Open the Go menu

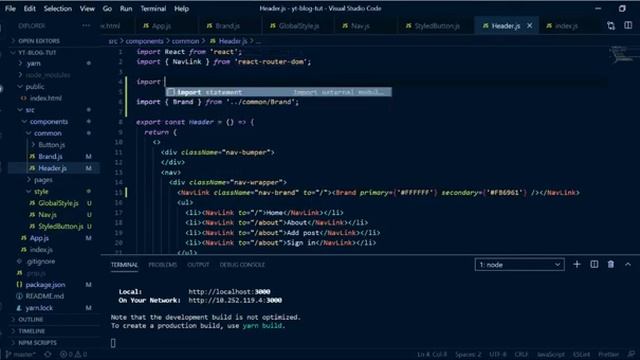click(107, 9)
